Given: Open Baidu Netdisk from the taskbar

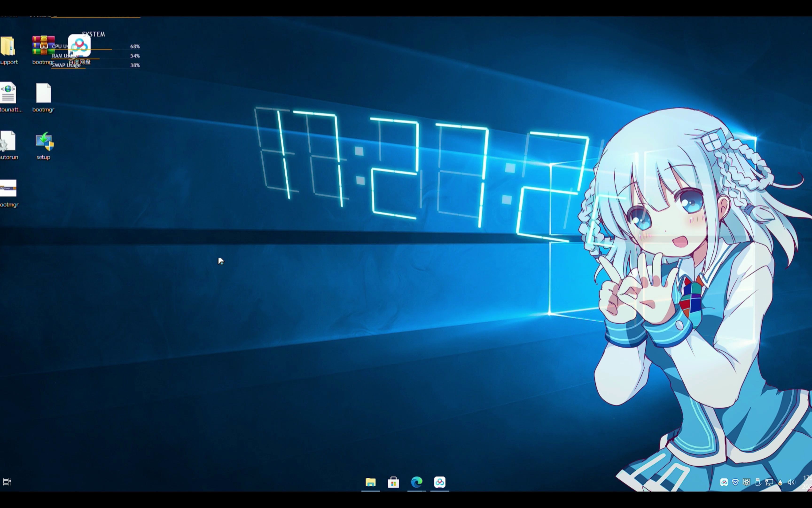Looking at the screenshot, I should pos(440,482).
